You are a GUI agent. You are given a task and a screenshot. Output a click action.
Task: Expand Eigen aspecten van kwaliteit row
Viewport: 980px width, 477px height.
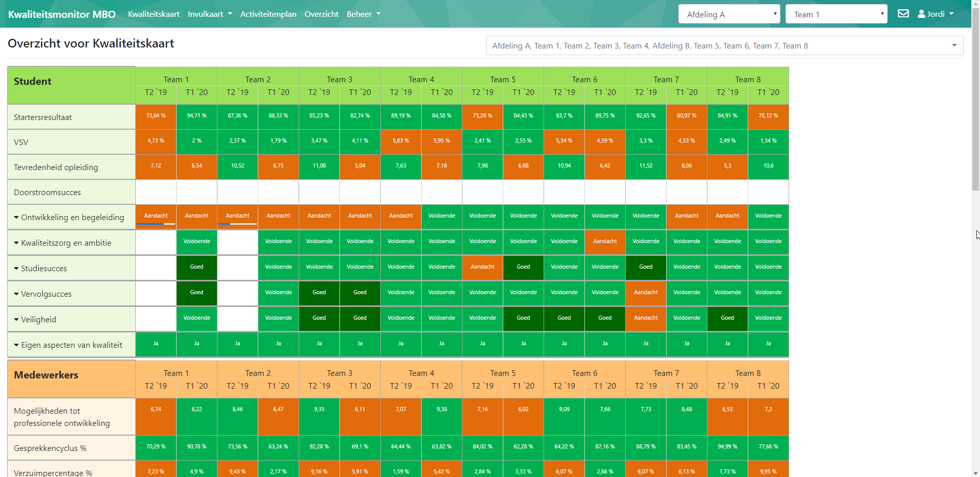tap(68, 345)
